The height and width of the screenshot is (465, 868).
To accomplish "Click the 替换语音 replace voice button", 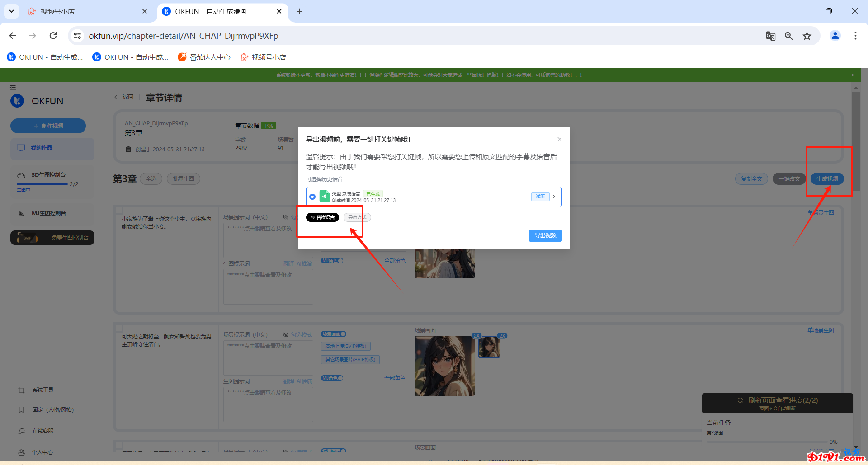I will click(x=322, y=217).
